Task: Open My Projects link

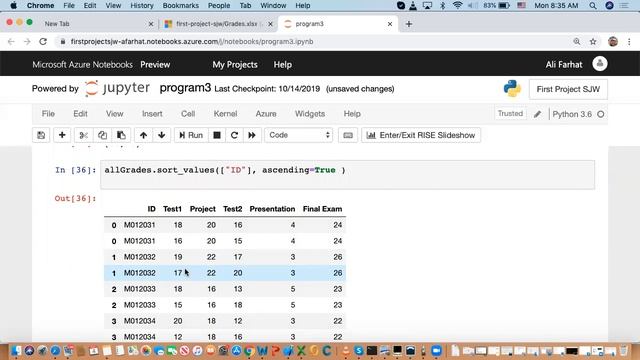Action: pyautogui.click(x=235, y=64)
